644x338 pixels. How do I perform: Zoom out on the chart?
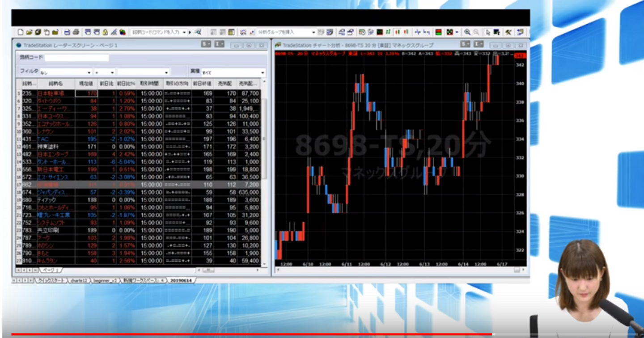point(476,32)
